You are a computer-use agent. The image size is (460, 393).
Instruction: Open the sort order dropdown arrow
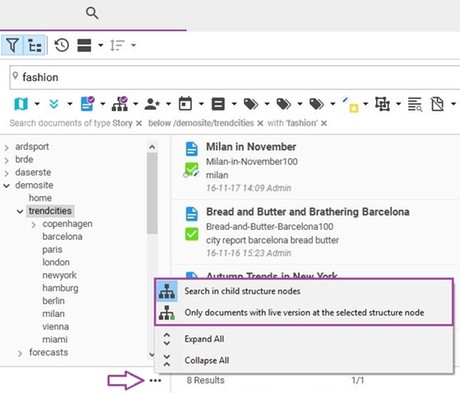[133, 45]
